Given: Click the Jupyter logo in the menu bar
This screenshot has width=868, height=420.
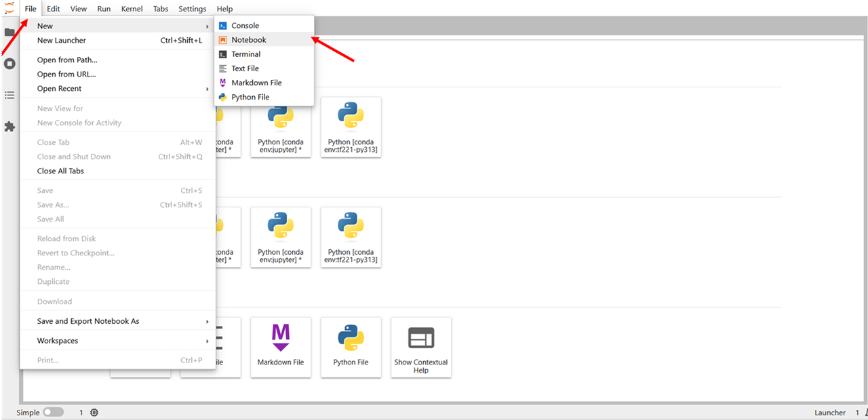Looking at the screenshot, I should [9, 8].
